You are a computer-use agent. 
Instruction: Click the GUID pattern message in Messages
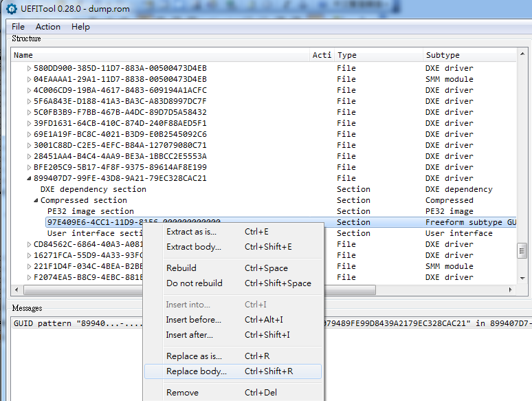pos(271,323)
